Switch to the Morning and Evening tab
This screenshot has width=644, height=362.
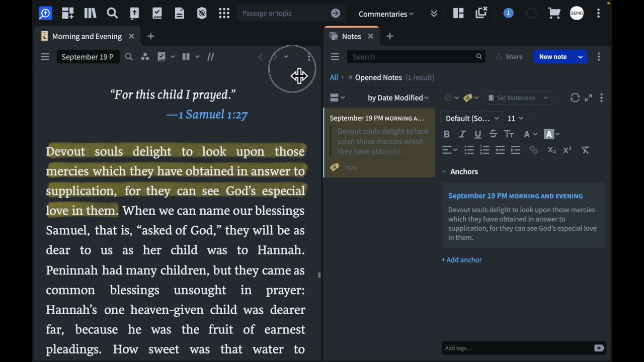click(87, 36)
